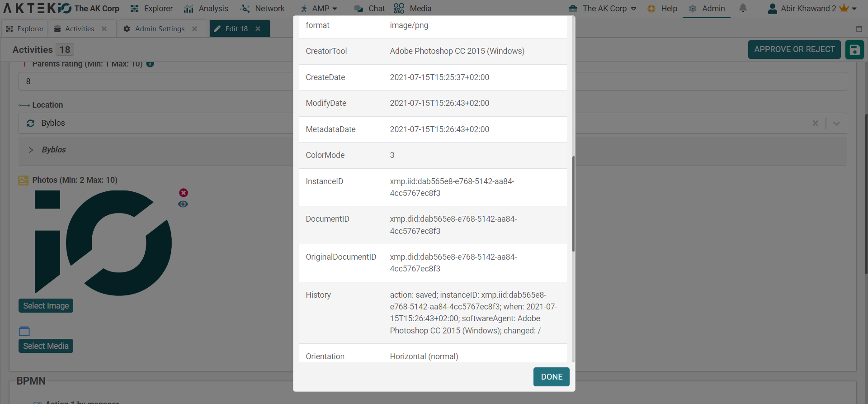868x404 pixels.
Task: Click the media window icon above Select Media
Action: [x=24, y=331]
